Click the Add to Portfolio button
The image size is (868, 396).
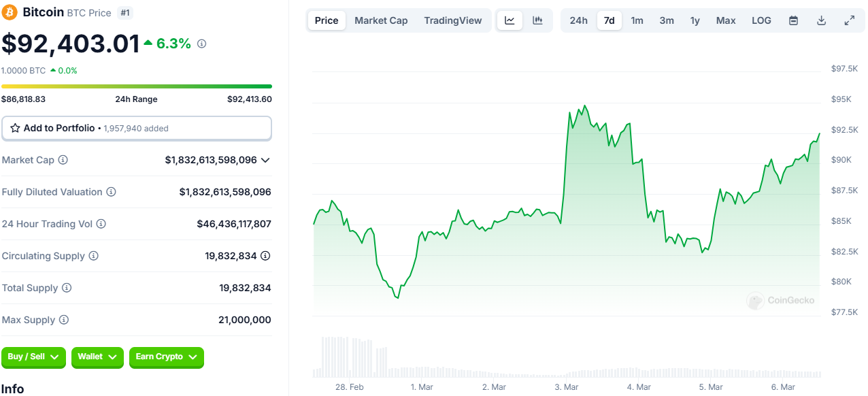(x=136, y=128)
